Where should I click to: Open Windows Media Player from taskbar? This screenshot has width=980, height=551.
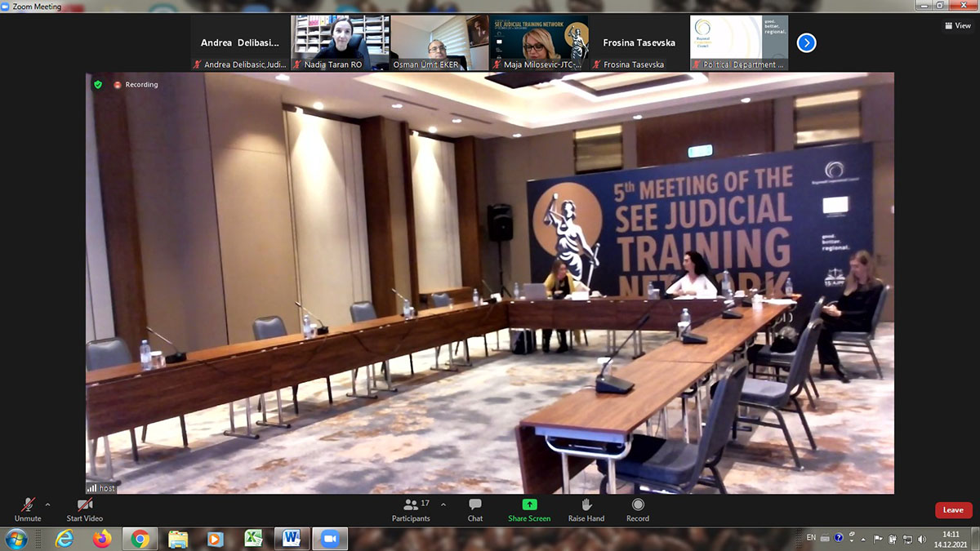216,539
